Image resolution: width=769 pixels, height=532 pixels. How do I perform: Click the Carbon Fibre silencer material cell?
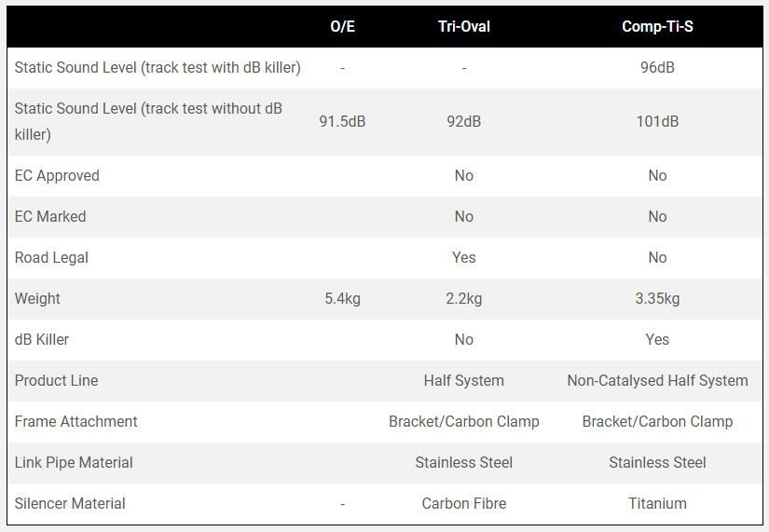pyautogui.click(x=463, y=503)
